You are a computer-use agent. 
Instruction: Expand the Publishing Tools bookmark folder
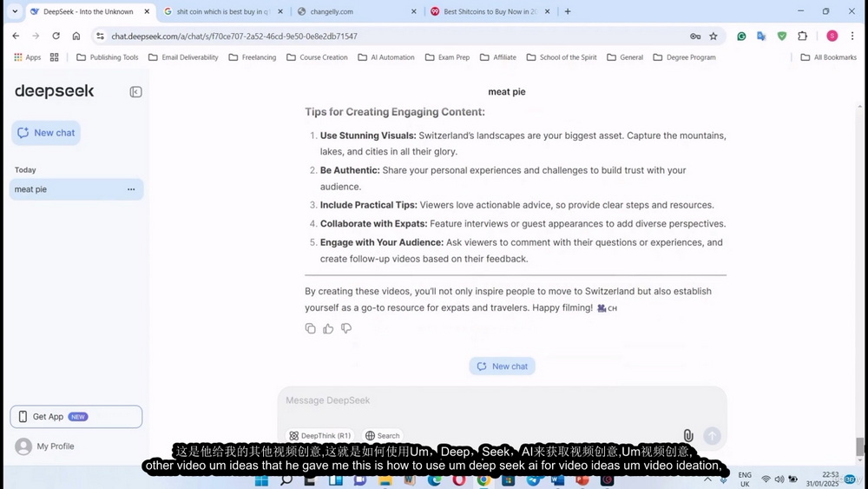coord(108,57)
